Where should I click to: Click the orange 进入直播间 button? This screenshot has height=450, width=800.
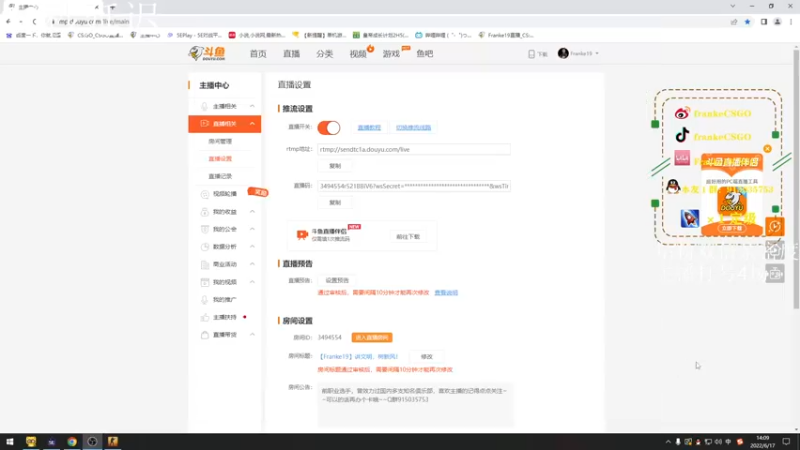pos(372,337)
